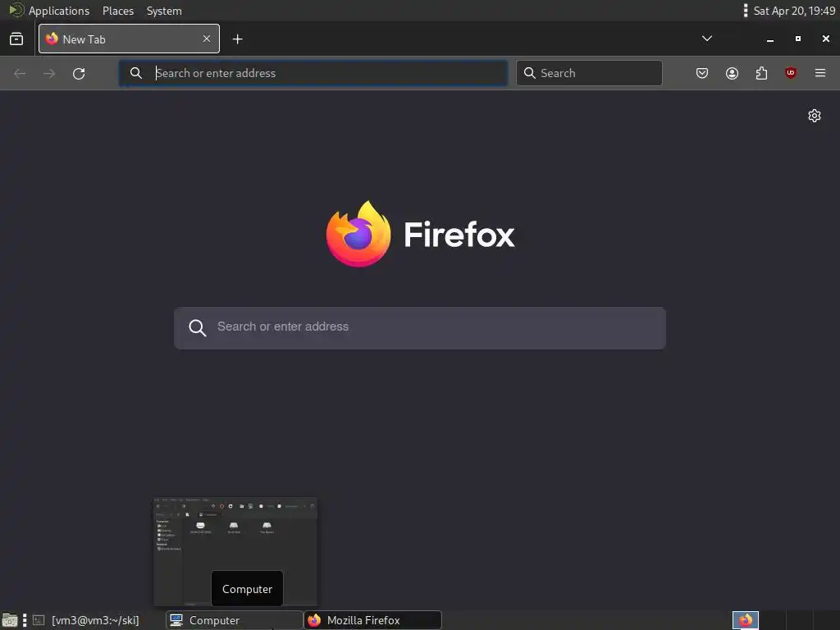Image resolution: width=840 pixels, height=630 pixels.
Task: Open the Extensions puzzle icon
Action: point(761,73)
